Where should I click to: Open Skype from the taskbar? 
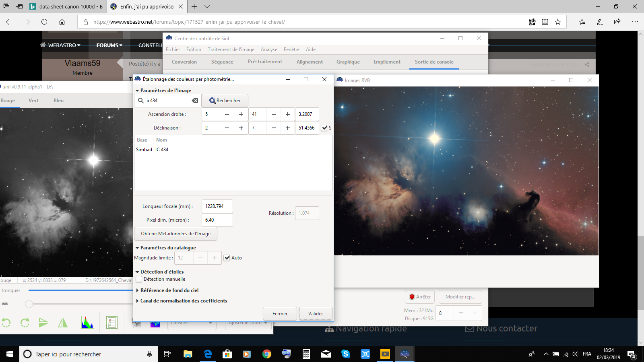tap(345, 354)
